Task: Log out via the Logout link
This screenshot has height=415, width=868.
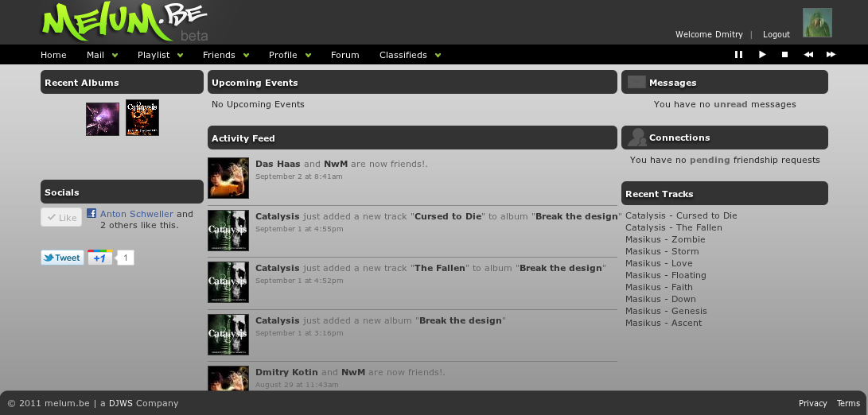Action: 776,34
